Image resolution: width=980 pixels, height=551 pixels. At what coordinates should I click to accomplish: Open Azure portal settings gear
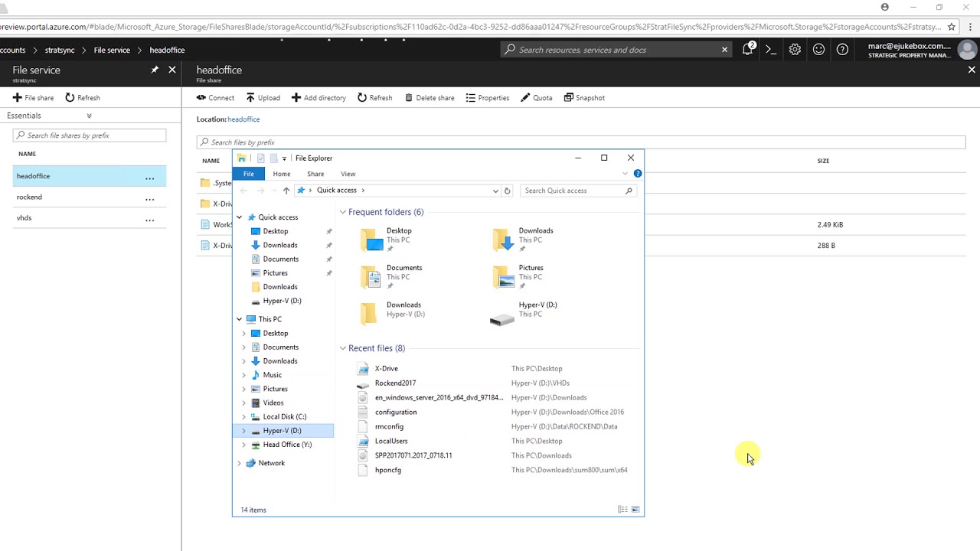coord(795,50)
